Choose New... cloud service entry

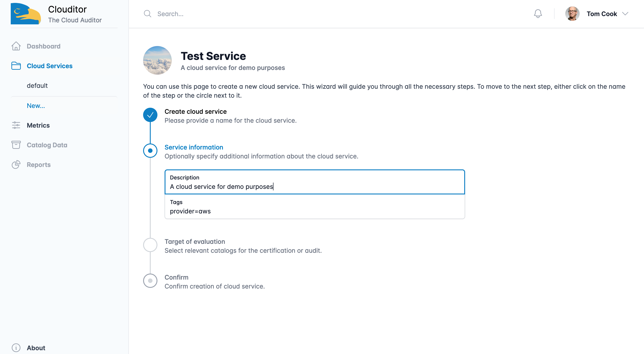[x=36, y=106]
